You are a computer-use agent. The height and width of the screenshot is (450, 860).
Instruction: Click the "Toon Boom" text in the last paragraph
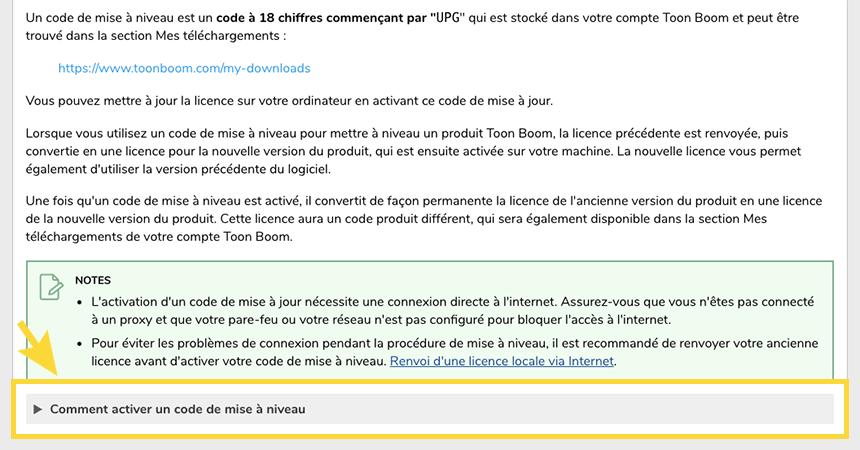[259, 239]
